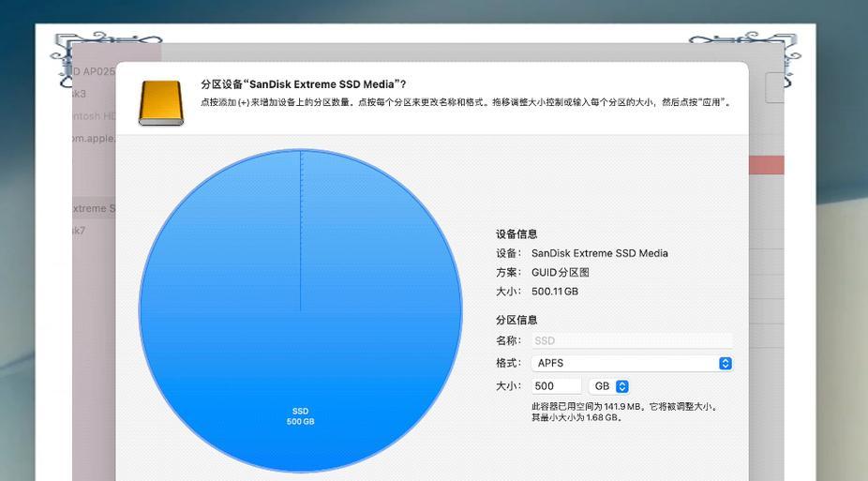Screen dimensions: 868x481
Task: Click the name field showing SSD
Action: click(632, 340)
